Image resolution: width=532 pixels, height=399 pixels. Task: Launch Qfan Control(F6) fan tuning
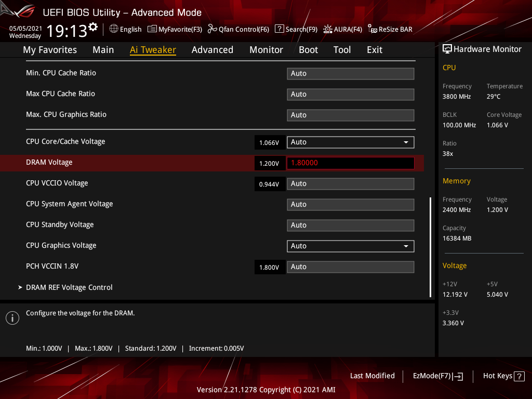pos(238,29)
